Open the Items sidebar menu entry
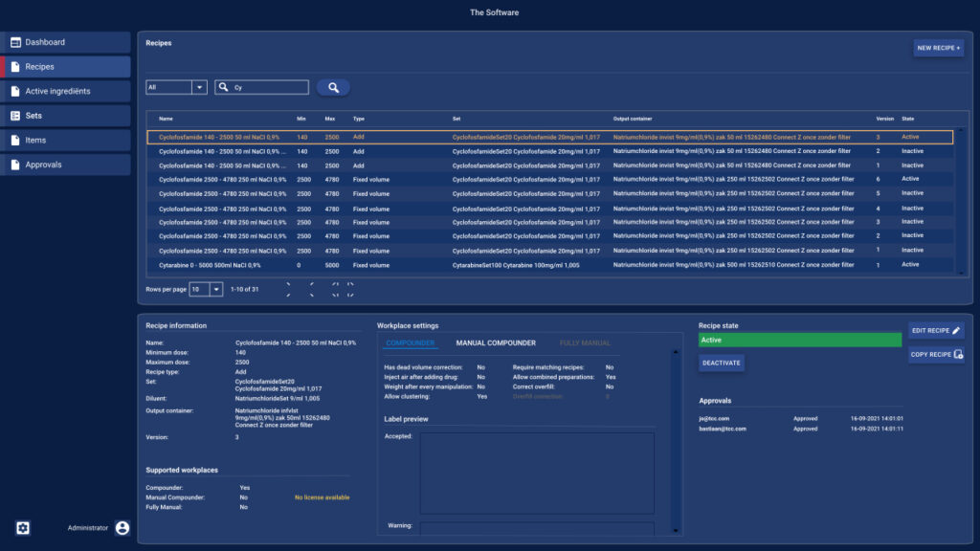This screenshot has width=980, height=551. [35, 141]
